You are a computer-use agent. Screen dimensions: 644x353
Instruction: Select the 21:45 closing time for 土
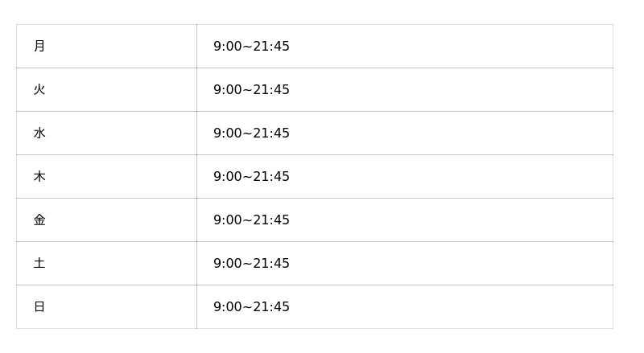pos(271,264)
